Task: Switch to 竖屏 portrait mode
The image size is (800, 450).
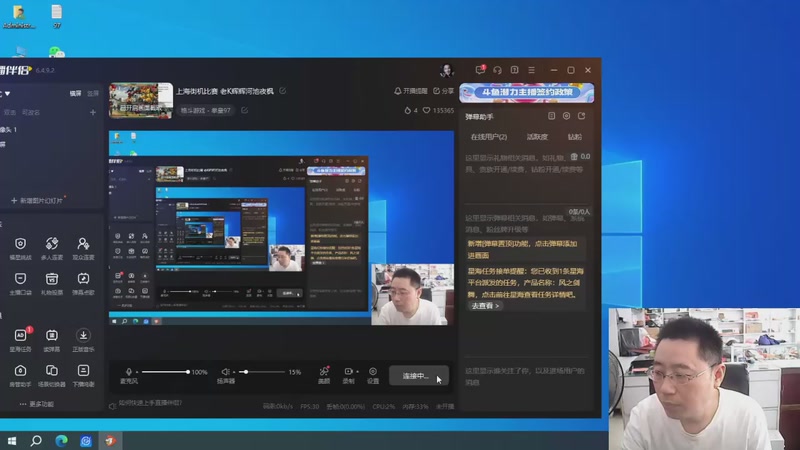Action: click(x=93, y=93)
